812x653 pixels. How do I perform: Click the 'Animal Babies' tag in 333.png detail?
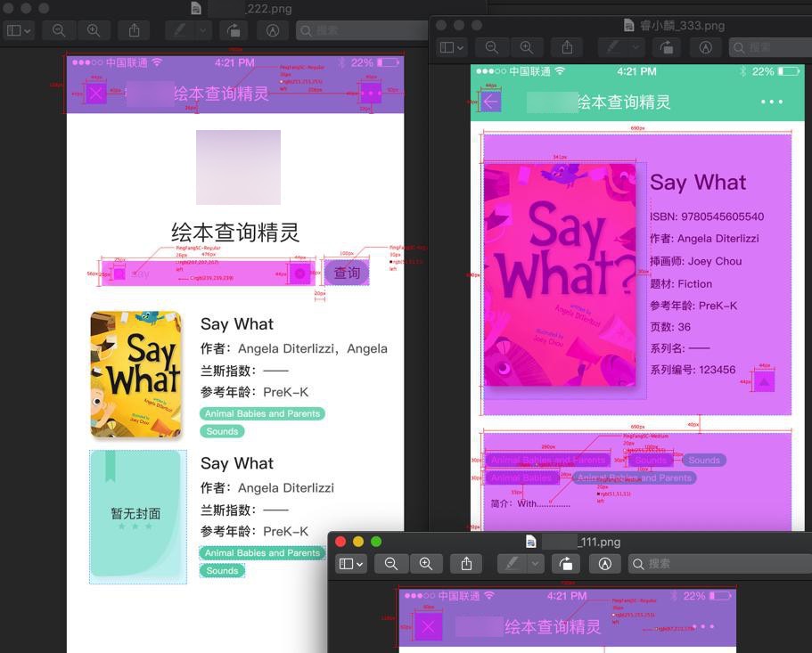click(x=522, y=478)
